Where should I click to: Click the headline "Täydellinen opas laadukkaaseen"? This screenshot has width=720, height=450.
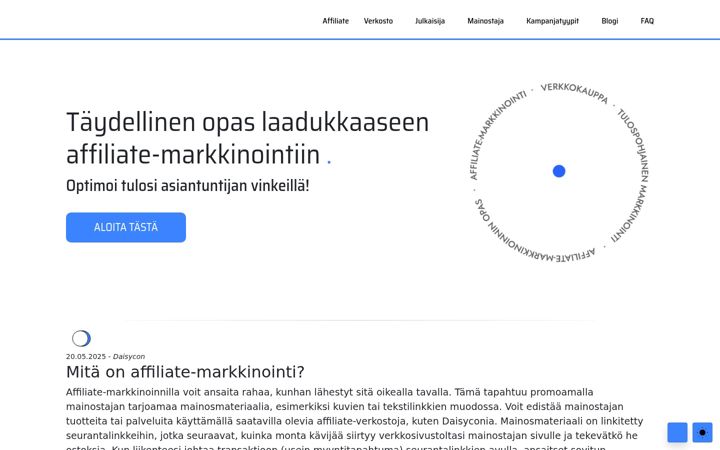coord(248,122)
